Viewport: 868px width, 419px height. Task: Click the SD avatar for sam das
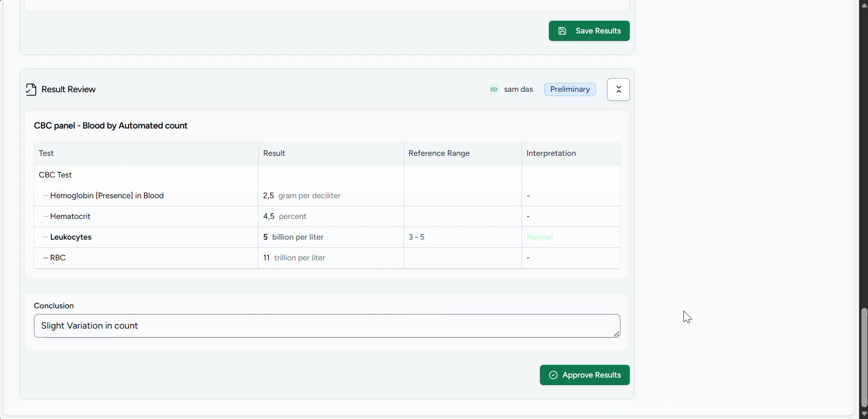494,89
